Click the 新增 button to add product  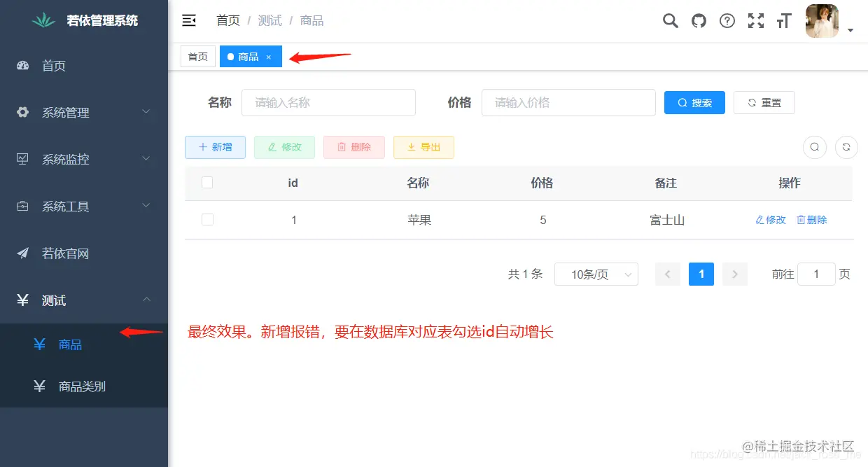[x=215, y=147]
